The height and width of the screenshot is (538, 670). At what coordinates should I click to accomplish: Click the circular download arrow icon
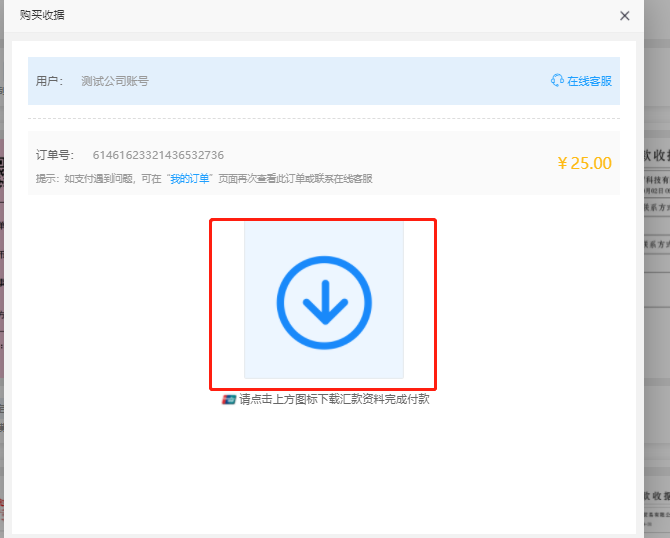point(324,301)
